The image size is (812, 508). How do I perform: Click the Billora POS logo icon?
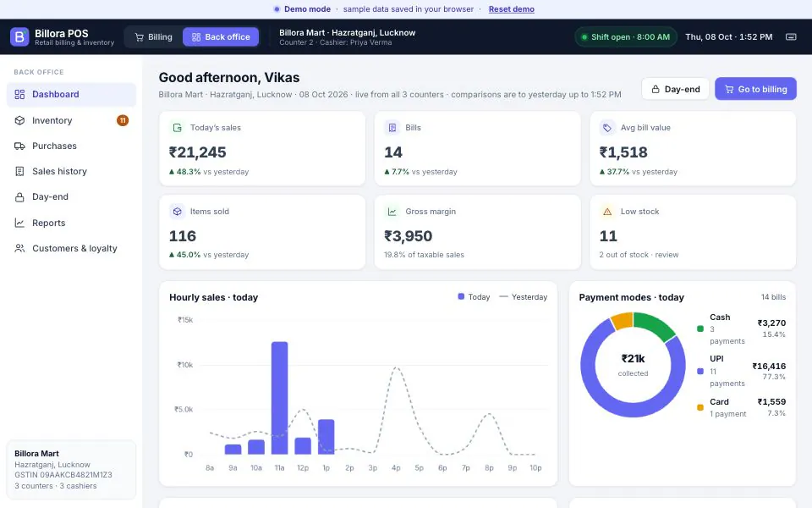tap(19, 36)
